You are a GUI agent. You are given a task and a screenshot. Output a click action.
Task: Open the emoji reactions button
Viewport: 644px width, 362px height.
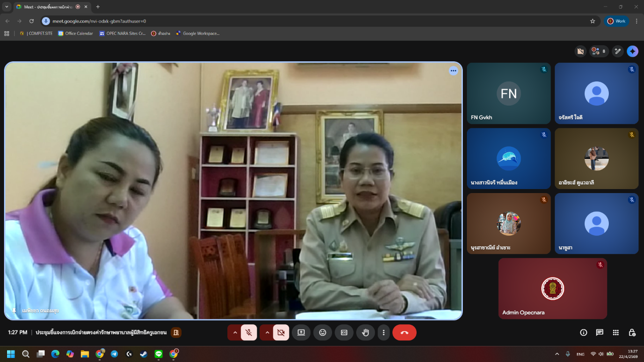tap(323, 332)
